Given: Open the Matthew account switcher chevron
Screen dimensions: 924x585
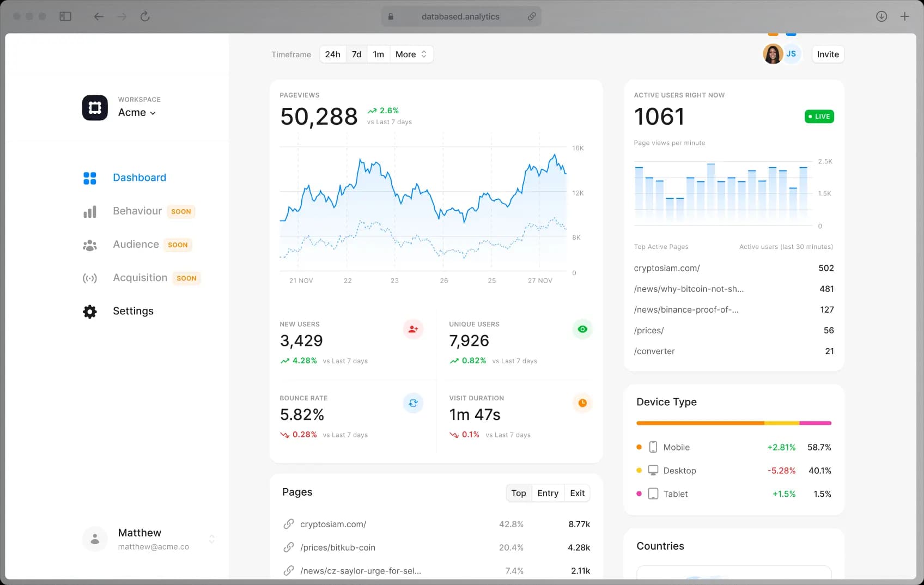Looking at the screenshot, I should [x=211, y=539].
